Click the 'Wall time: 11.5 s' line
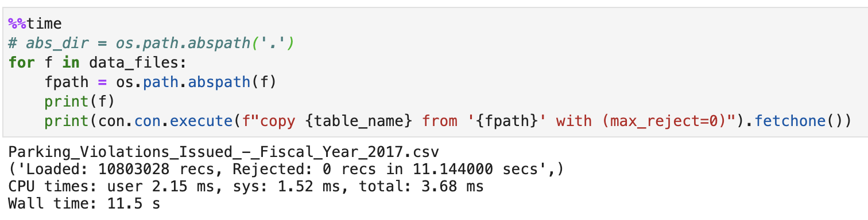 click(x=84, y=203)
